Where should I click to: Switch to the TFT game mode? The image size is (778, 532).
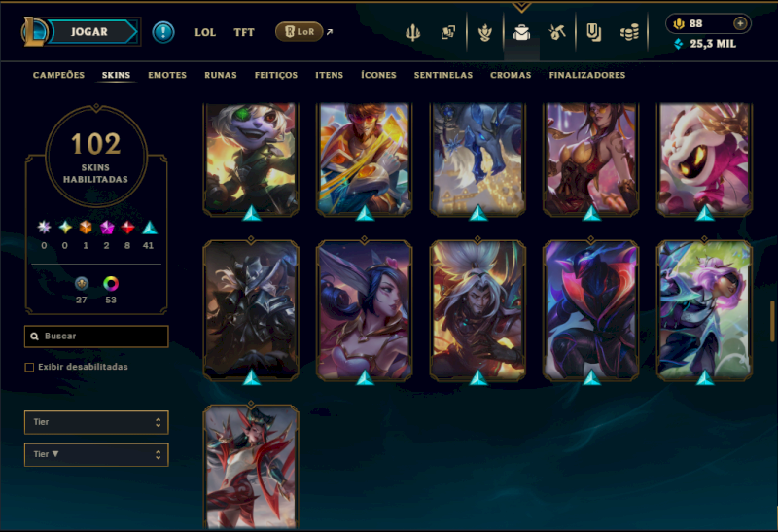(x=244, y=32)
